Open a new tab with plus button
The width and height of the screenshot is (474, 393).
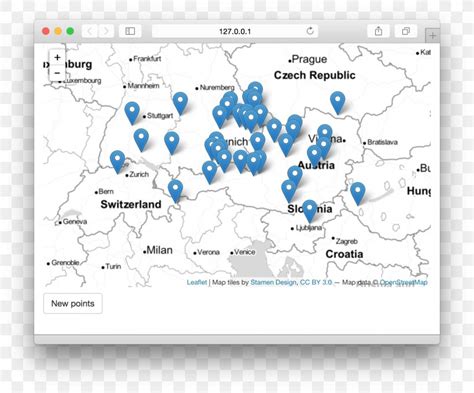point(432,36)
